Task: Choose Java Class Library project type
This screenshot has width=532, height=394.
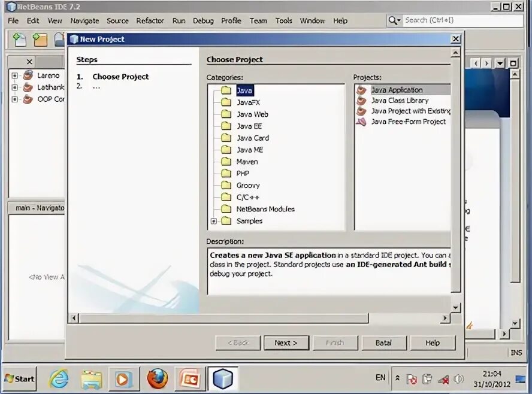Action: (400, 101)
